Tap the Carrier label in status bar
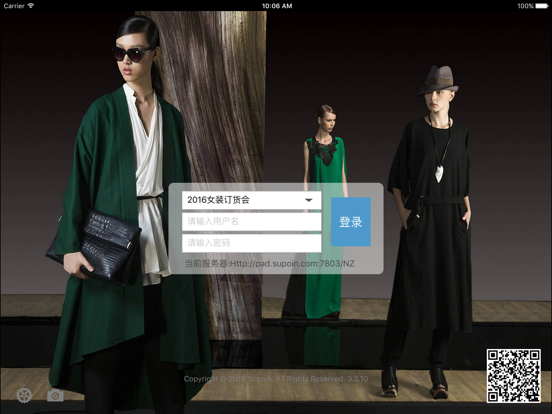Viewport: 552px width, 414px height. click(14, 6)
